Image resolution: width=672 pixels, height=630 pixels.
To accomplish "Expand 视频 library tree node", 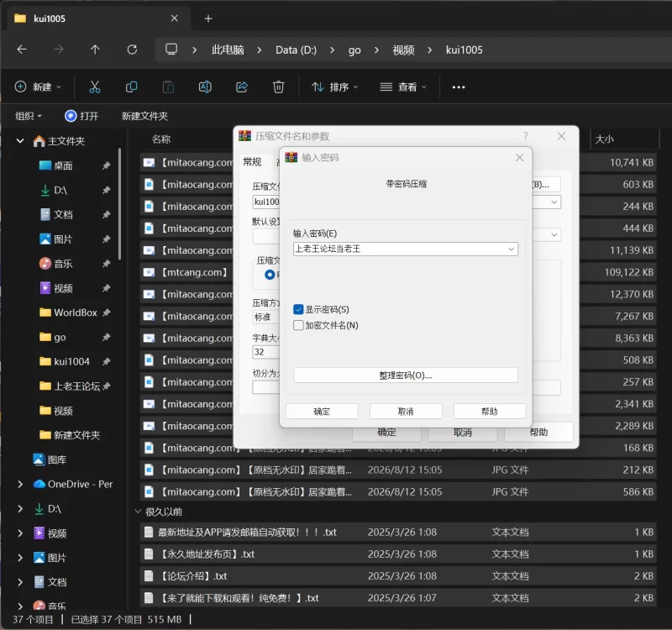I will pyautogui.click(x=19, y=533).
